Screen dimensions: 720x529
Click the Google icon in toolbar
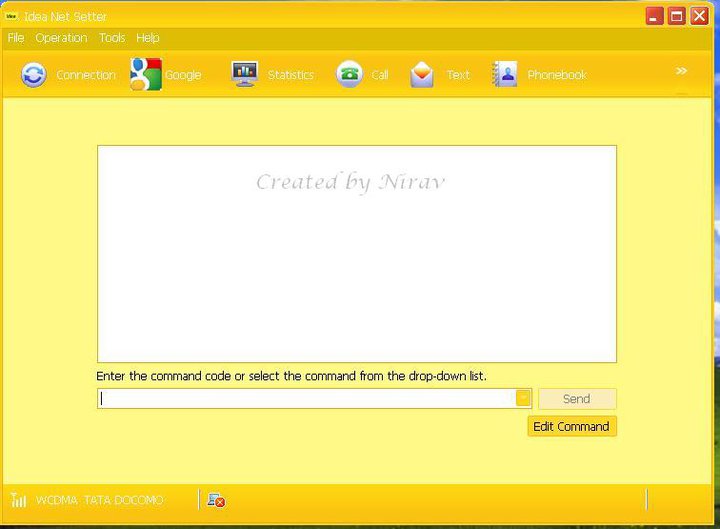point(146,75)
